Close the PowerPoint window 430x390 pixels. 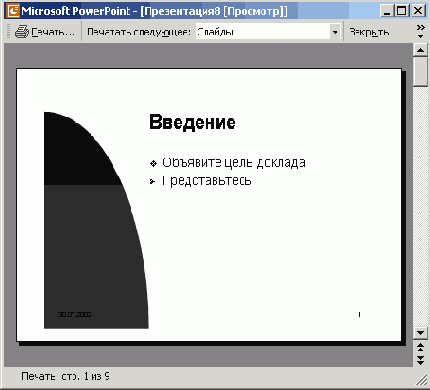(x=418, y=11)
